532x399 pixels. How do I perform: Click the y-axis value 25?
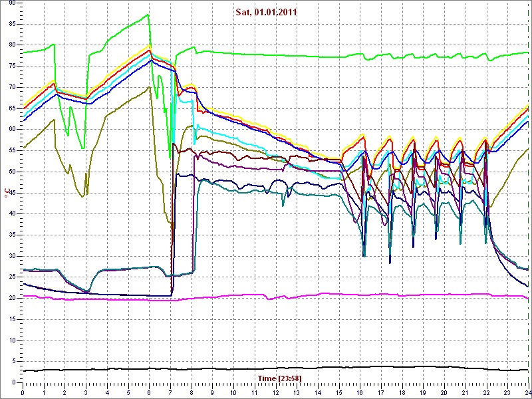coord(12,277)
